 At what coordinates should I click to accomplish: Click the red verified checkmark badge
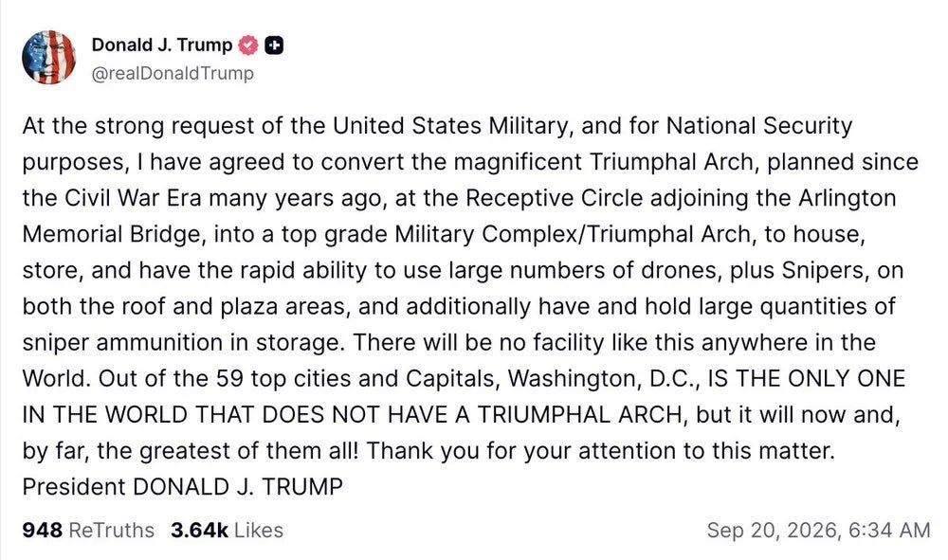coord(247,45)
